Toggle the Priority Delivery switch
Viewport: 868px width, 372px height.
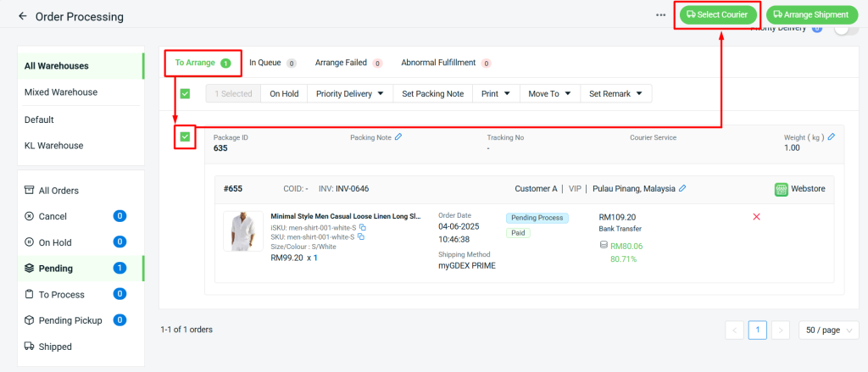[846, 29]
